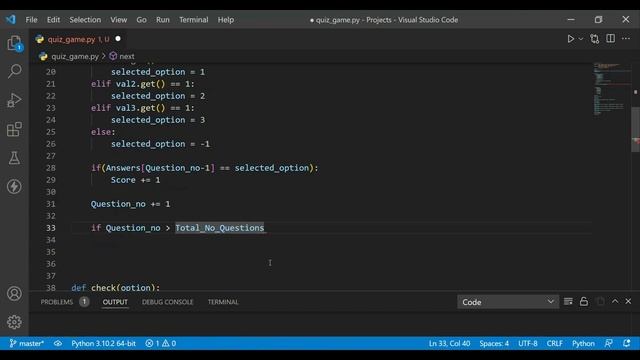The image size is (640, 360).
Task: Open the Explorer view in the activity bar
Action: (14, 43)
